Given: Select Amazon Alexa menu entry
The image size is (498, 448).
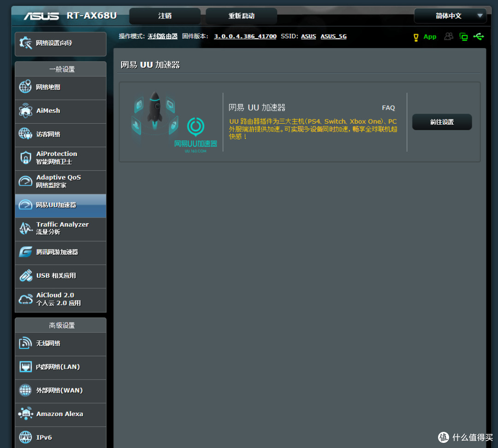Looking at the screenshot, I should (60, 414).
